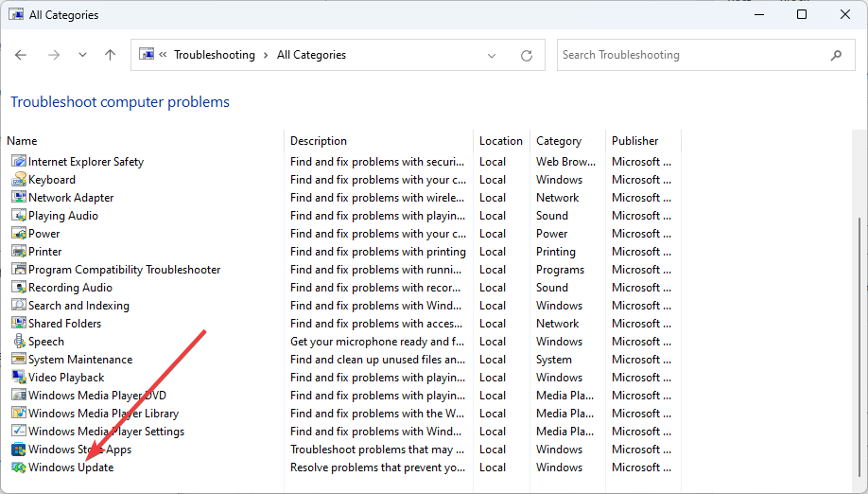This screenshot has height=494, width=868.
Task: Click the Video Playback icon
Action: click(19, 378)
